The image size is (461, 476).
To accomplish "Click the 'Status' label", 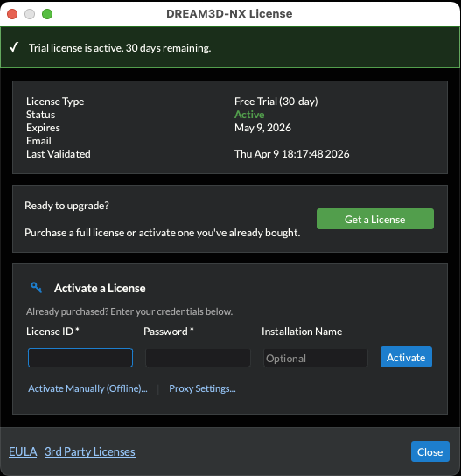I will click(40, 115).
